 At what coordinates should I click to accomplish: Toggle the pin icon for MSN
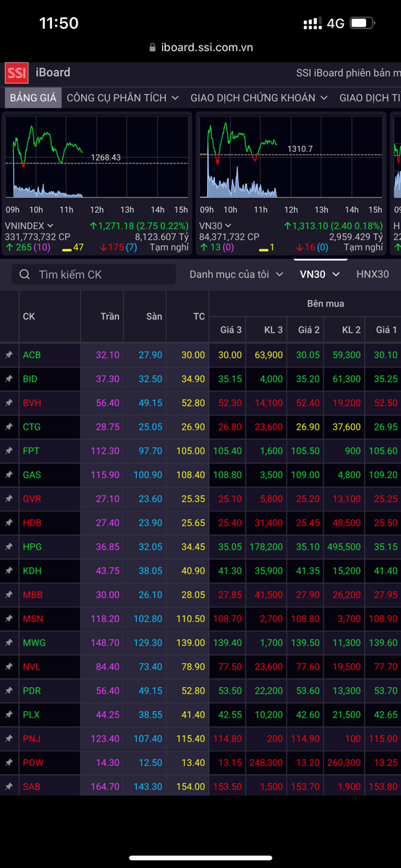(x=9, y=618)
